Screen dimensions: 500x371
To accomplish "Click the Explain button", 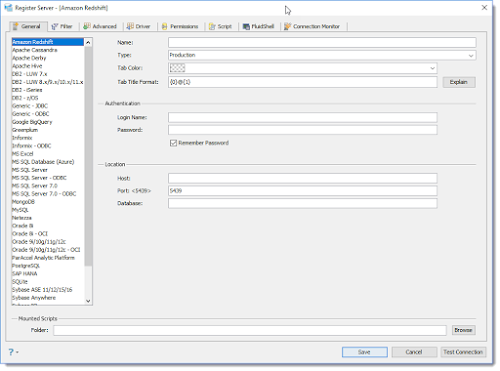I will point(459,82).
